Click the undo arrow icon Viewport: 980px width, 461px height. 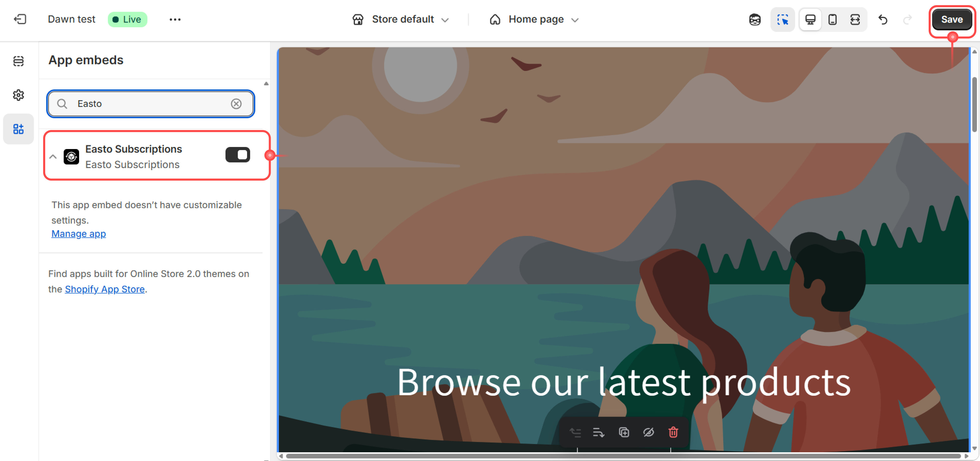(883, 20)
